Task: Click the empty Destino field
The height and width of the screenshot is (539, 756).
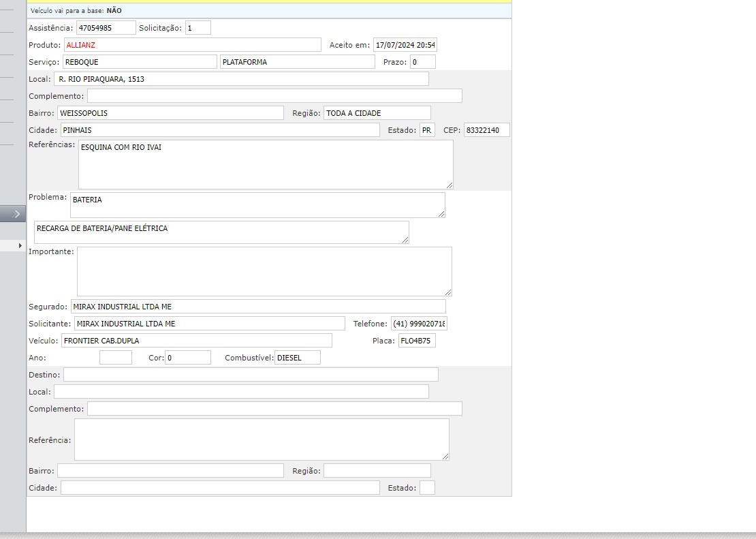Action: point(251,375)
